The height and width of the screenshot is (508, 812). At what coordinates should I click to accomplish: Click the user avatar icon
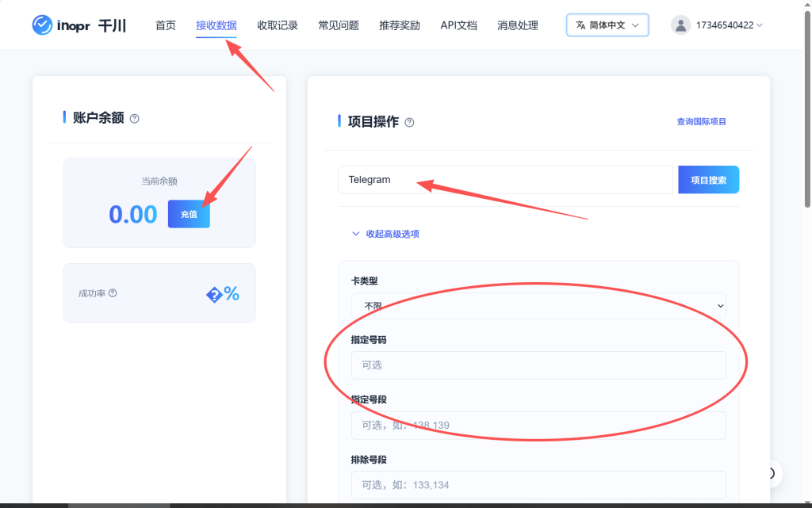[x=680, y=24]
